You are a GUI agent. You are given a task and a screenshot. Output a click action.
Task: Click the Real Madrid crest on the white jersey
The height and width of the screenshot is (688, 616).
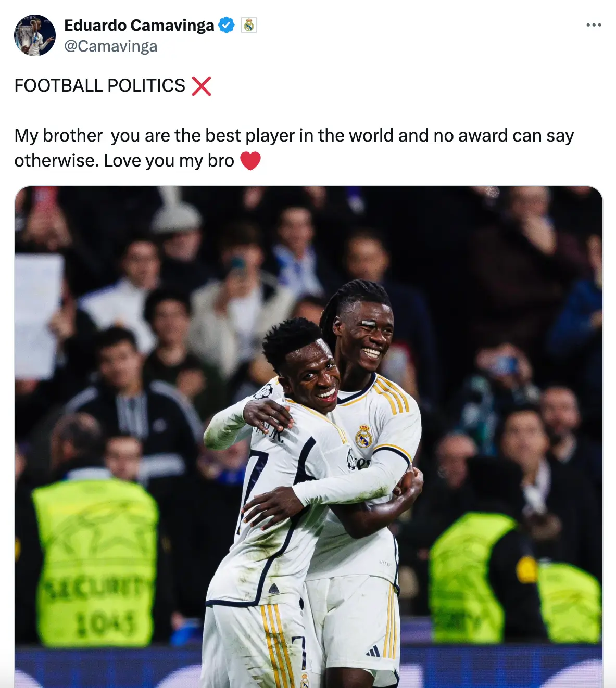click(x=363, y=436)
